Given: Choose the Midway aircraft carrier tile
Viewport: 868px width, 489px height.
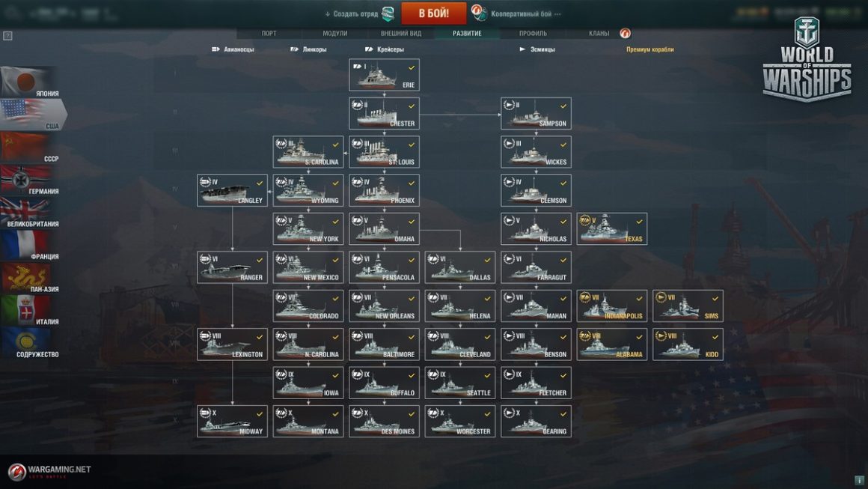Looking at the screenshot, I should pos(232,422).
